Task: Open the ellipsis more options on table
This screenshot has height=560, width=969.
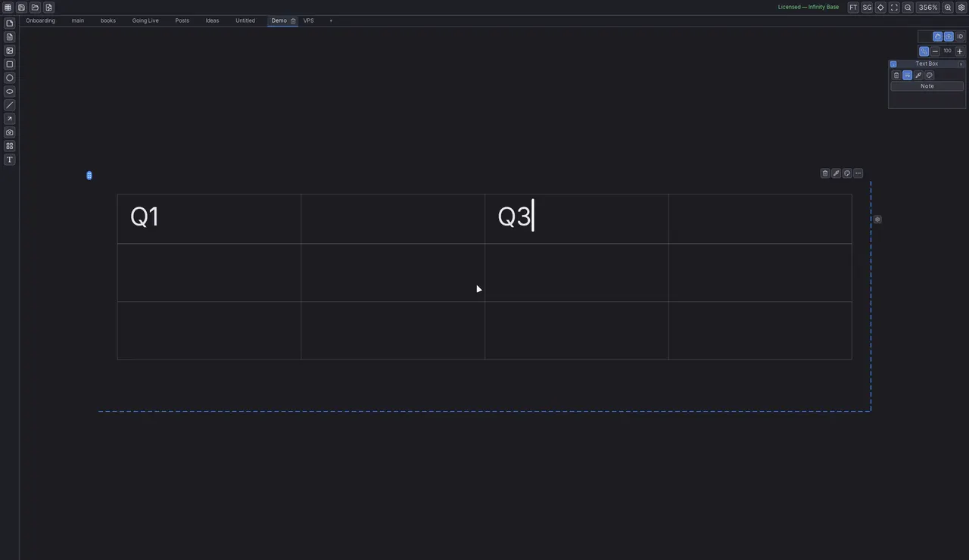Action: coord(858,173)
